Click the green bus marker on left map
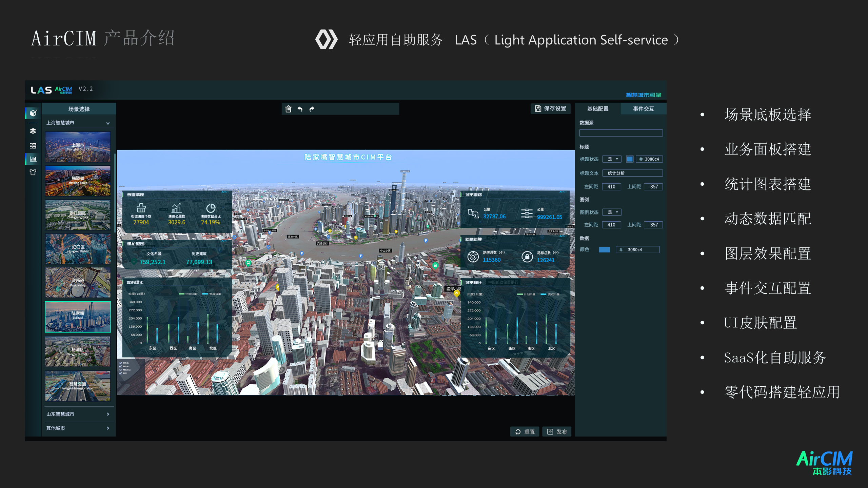 249,263
